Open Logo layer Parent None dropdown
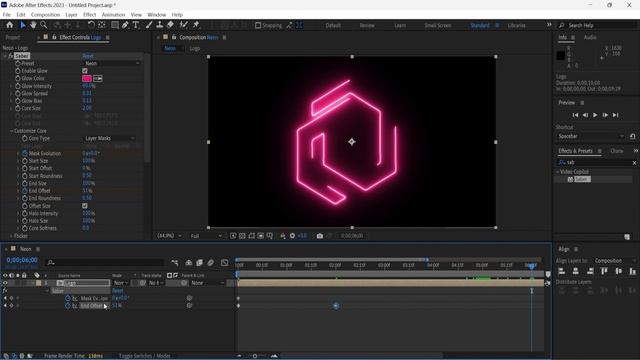This screenshot has width=640, height=360. point(207,283)
